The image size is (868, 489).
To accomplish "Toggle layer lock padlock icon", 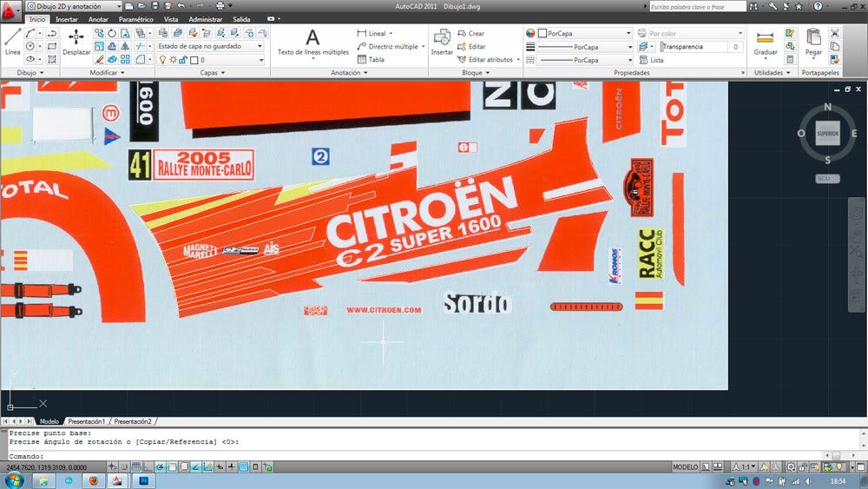I will tap(182, 60).
